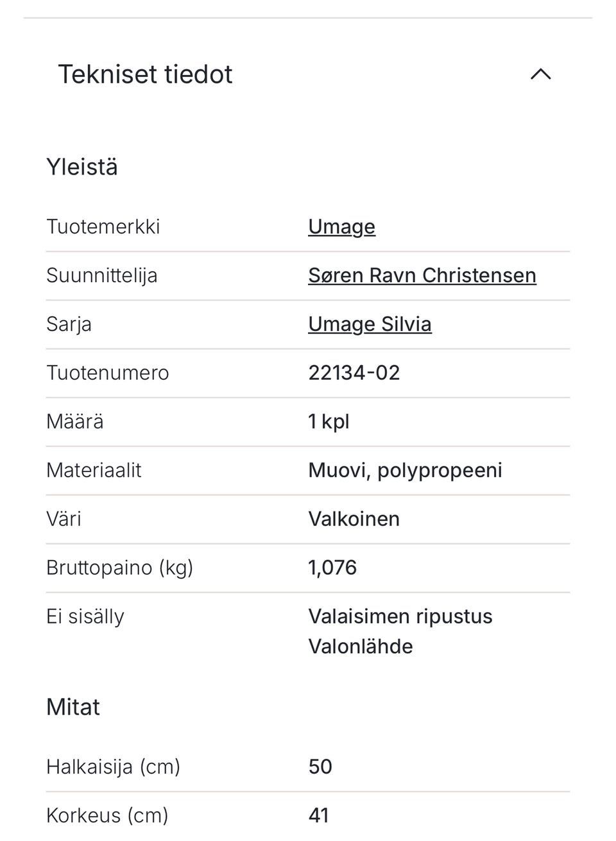
Task: Click the Mitat subsection heading
Action: [73, 707]
